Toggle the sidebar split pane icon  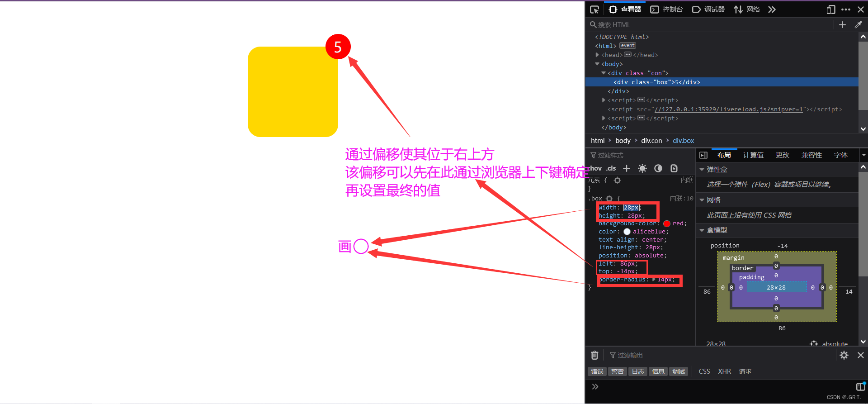point(703,155)
